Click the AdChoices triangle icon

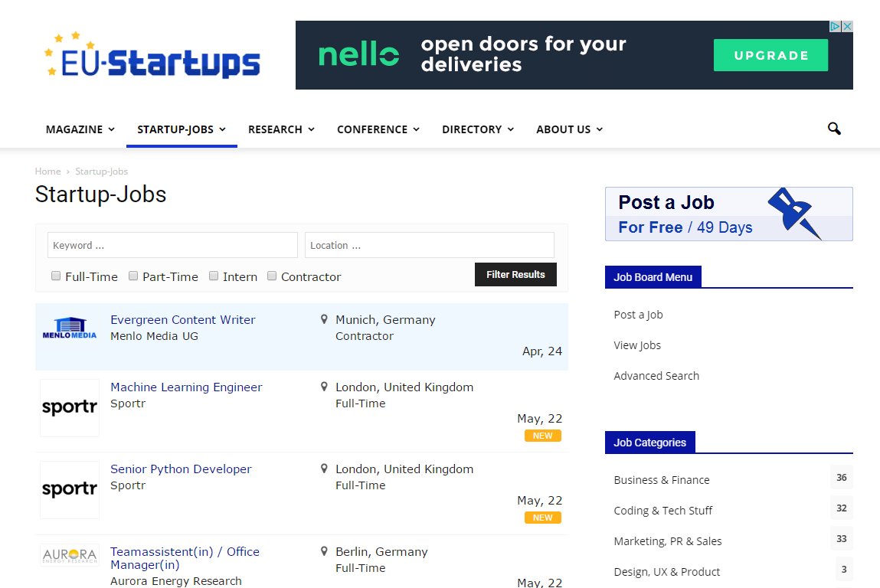click(x=836, y=26)
